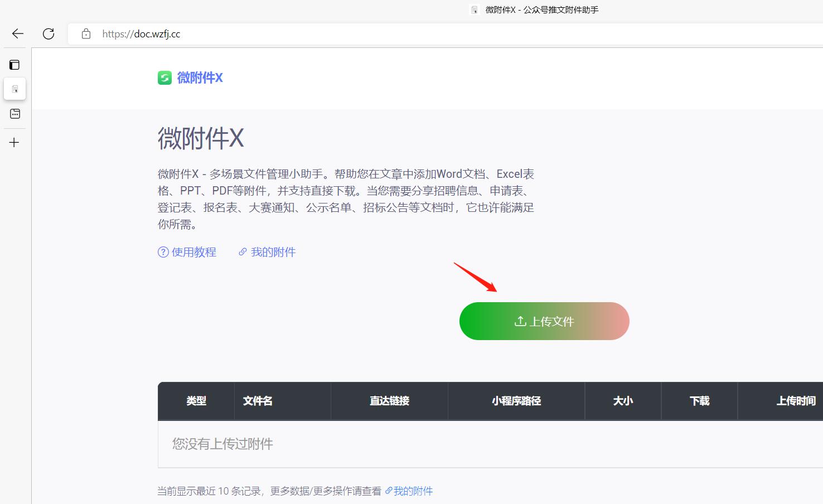Click the tab group icon with three dots
Viewport: 823px width, 504px height.
[14, 113]
